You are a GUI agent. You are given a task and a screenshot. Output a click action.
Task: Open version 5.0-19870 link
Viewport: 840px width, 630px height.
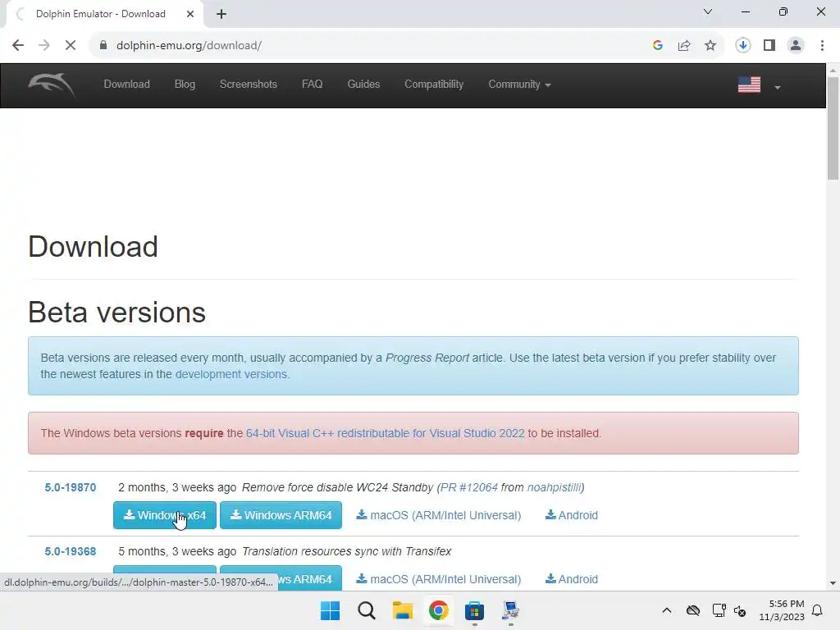[71, 487]
